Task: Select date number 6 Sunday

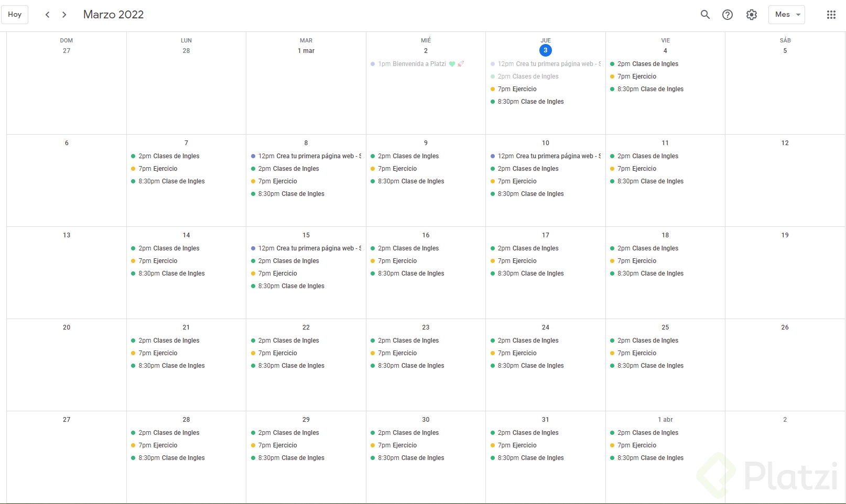Action: point(67,143)
